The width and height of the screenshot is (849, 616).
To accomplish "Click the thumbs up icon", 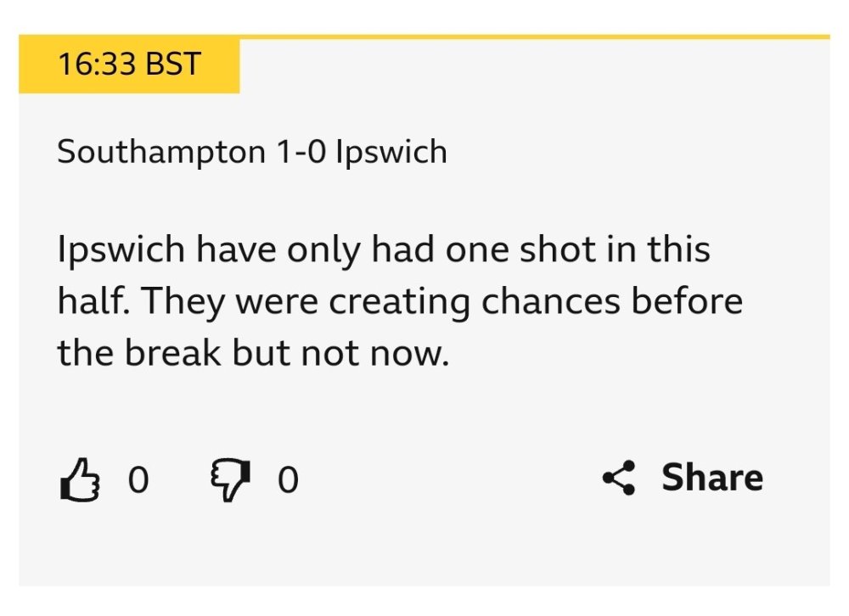I will click(x=78, y=481).
